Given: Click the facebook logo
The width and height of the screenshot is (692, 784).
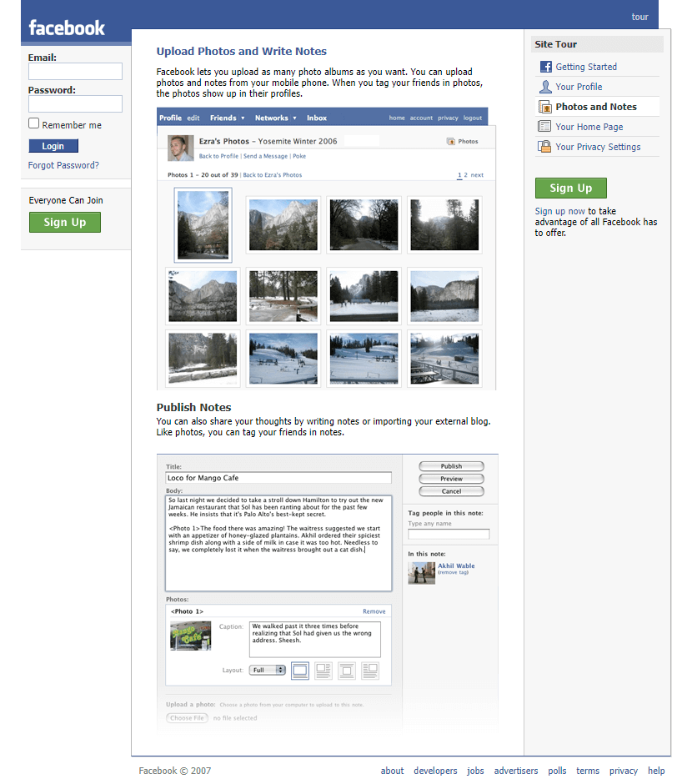Looking at the screenshot, I should click(x=67, y=28).
